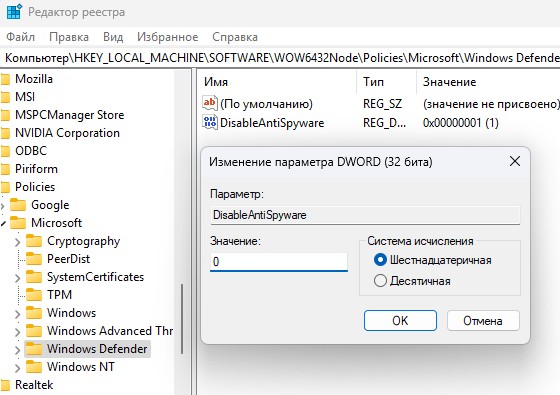Click the Microsoft folder icon

pos(18,223)
